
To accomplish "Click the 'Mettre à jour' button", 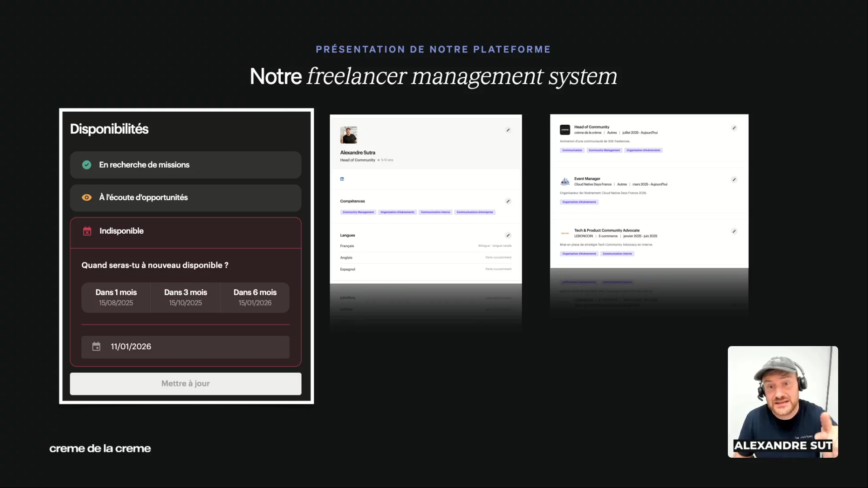I will pos(185,384).
